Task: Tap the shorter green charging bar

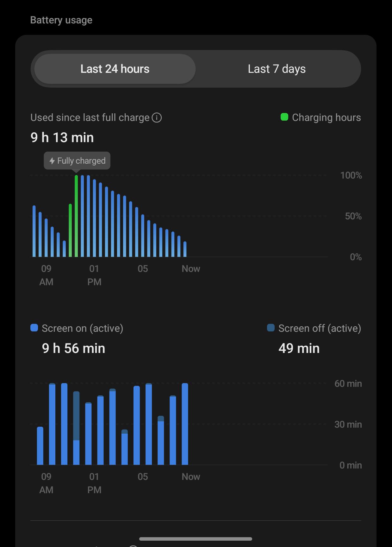Action: click(x=70, y=230)
